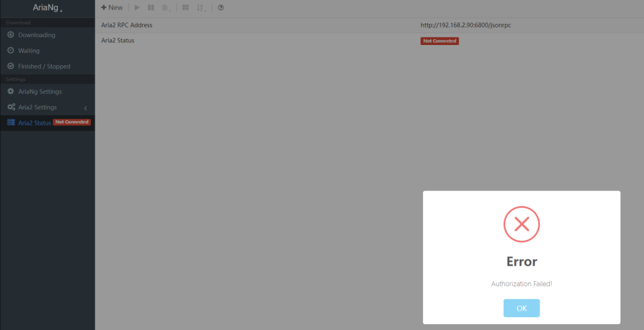The height and width of the screenshot is (330, 644).
Task: Click the help question mark icon
Action: click(x=220, y=7)
